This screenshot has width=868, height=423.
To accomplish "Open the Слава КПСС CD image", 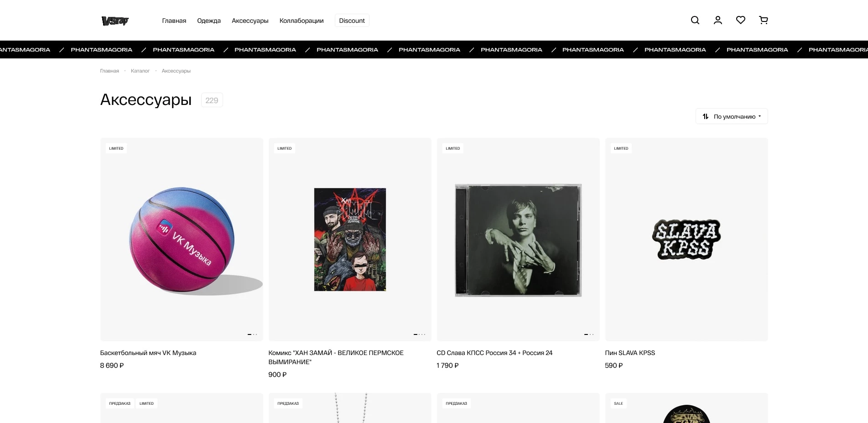I will point(518,240).
